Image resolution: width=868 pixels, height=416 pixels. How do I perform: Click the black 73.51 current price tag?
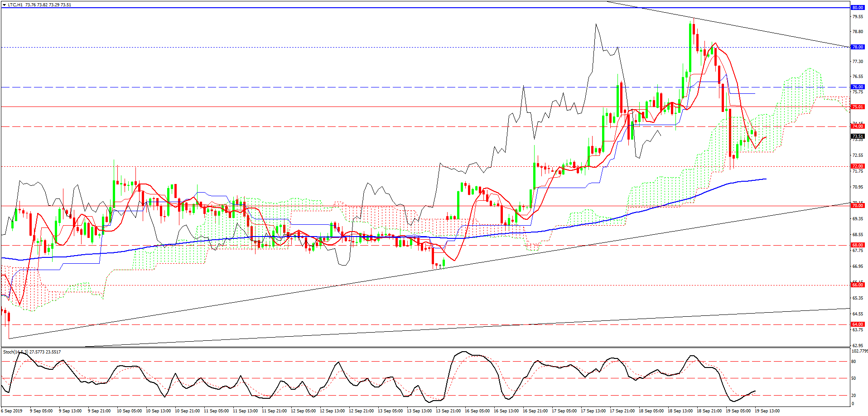(857, 136)
